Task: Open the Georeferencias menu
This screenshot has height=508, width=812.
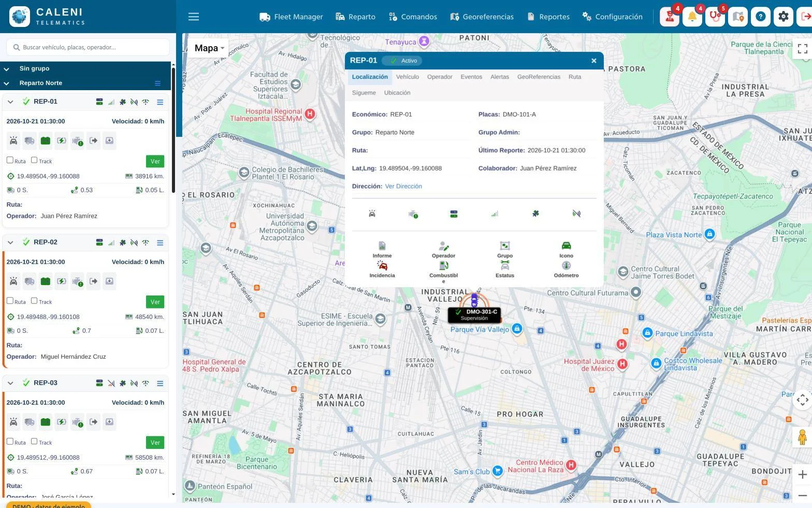Action: coord(482,17)
